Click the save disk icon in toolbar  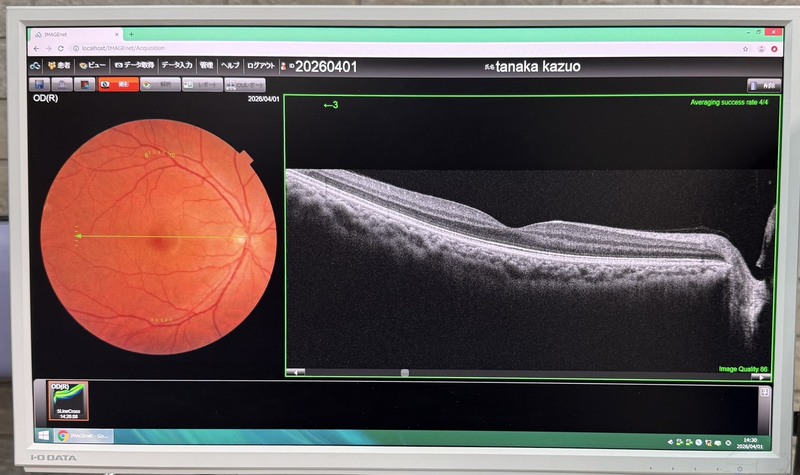pos(41,86)
